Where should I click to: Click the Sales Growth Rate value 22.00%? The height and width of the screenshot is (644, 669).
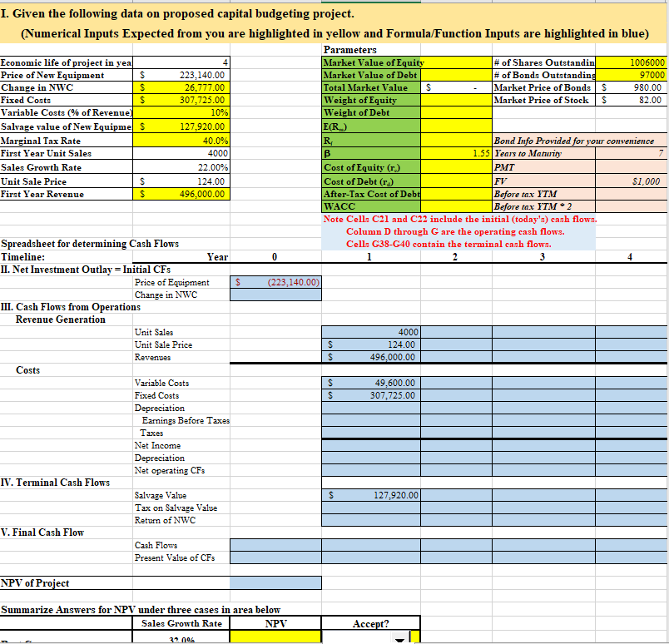pos(181,167)
